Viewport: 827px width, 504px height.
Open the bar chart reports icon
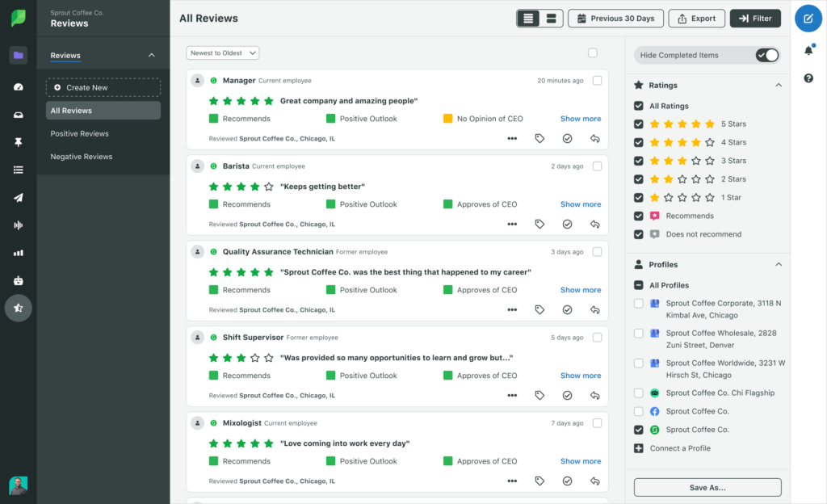[19, 253]
